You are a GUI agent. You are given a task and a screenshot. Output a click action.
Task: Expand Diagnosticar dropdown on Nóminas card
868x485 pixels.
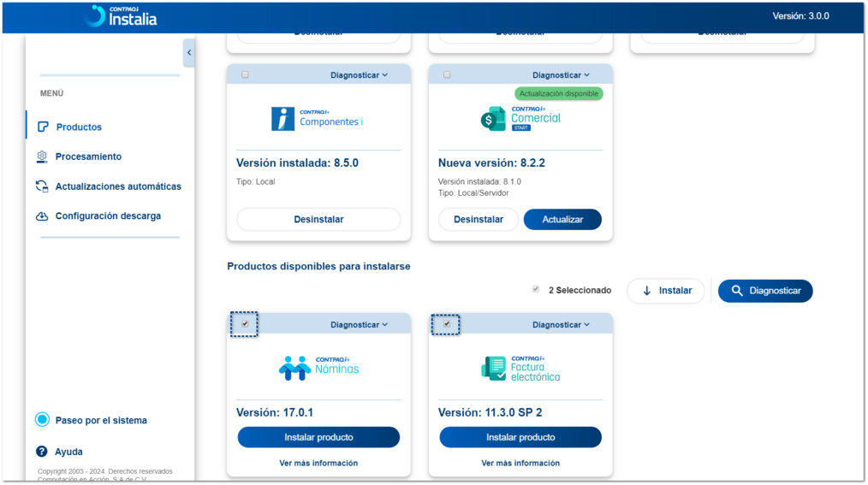360,325
